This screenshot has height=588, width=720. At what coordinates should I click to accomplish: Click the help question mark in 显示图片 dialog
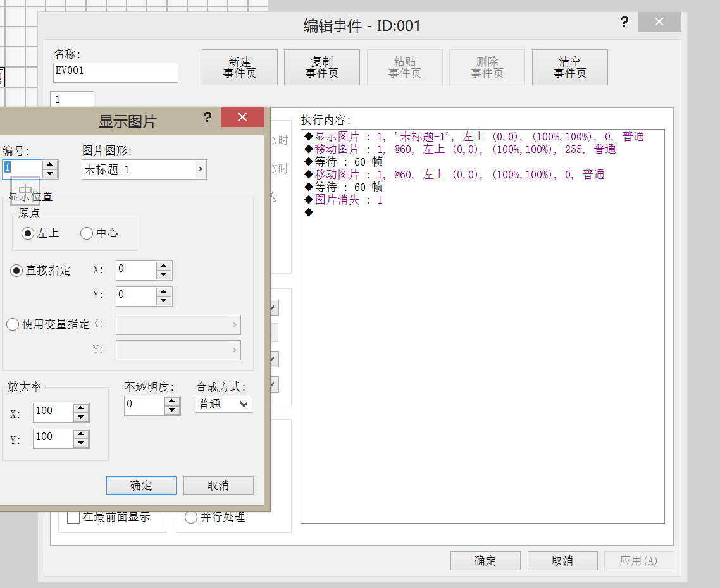coord(208,118)
